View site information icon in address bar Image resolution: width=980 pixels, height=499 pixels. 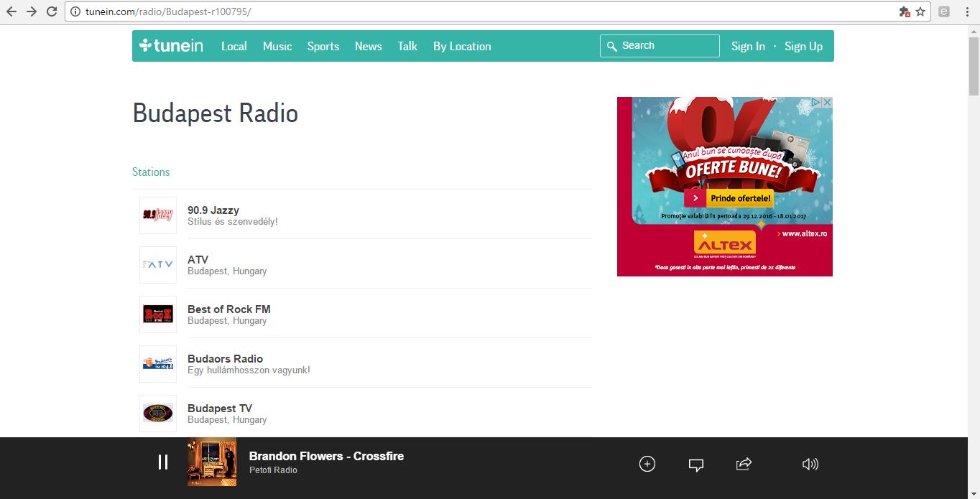[75, 12]
